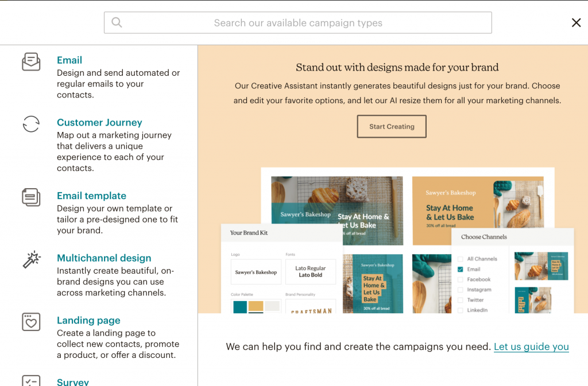Click the Start Creating button
The image size is (588, 386).
(x=392, y=126)
